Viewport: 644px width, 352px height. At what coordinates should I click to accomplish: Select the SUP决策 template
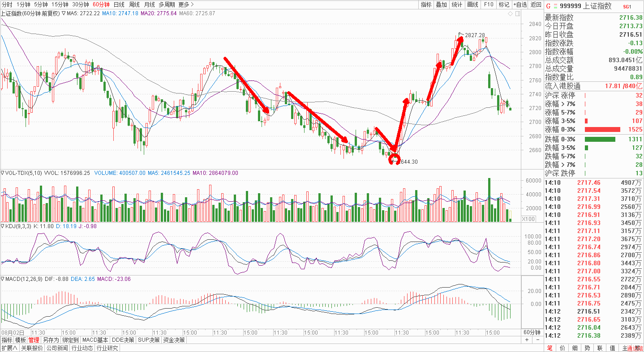(149, 340)
